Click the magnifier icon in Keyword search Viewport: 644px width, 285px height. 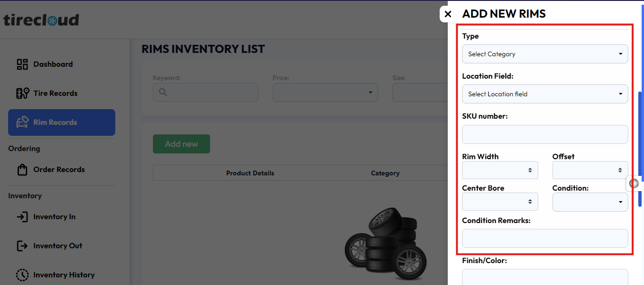[163, 92]
